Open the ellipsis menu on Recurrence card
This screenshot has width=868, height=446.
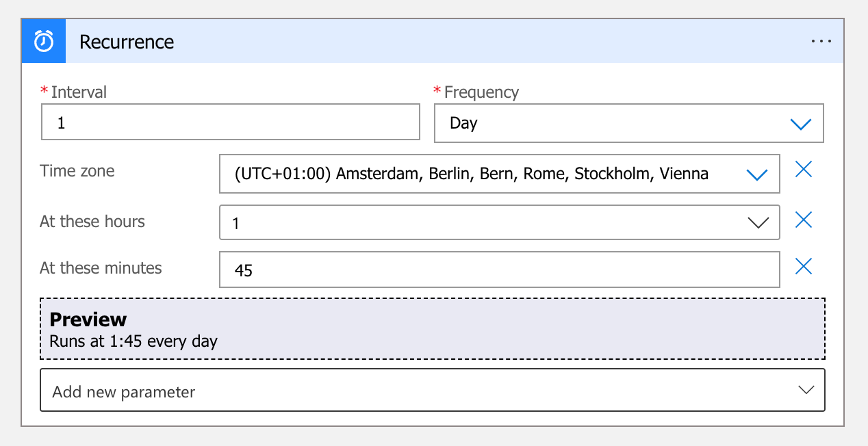point(821,42)
